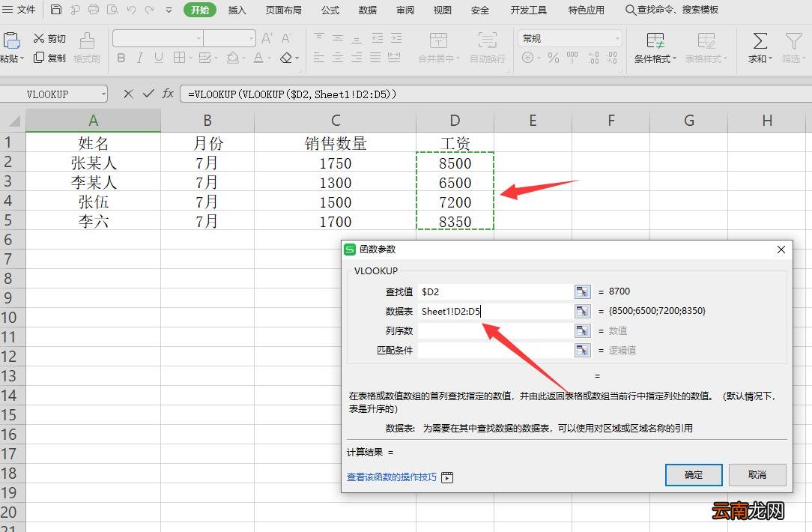
Task: Open the 页面布局 tab
Action: point(283,10)
